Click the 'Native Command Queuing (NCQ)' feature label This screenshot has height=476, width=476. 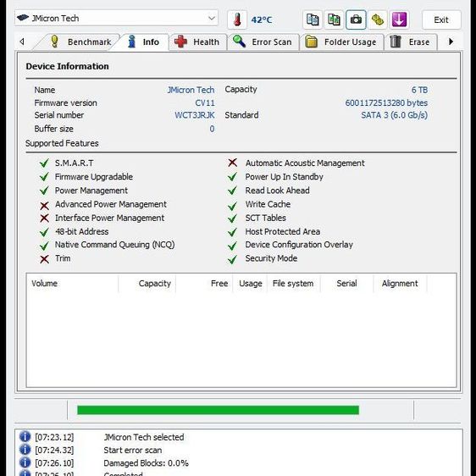(114, 245)
